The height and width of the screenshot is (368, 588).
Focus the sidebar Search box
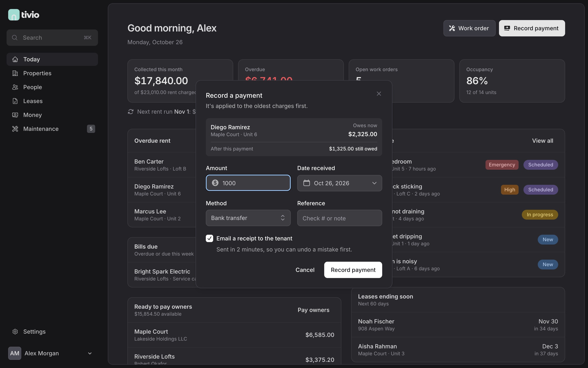pyautogui.click(x=52, y=38)
